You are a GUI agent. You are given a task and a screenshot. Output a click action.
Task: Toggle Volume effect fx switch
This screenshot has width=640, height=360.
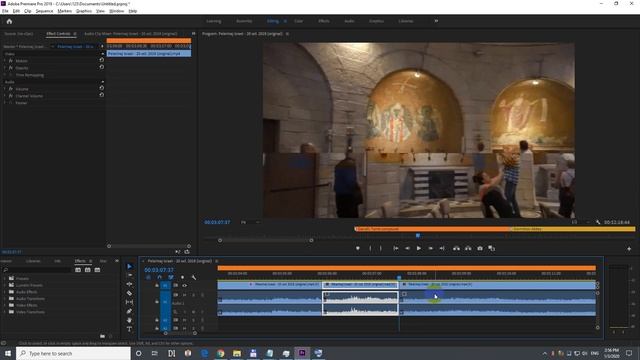pyautogui.click(x=11, y=89)
